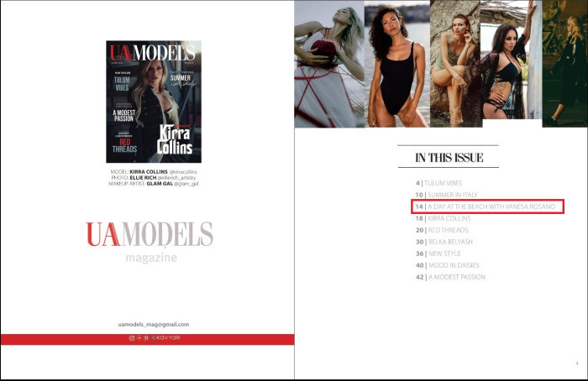Go to '36 | NEW STYLE' entry
The height and width of the screenshot is (381, 588).
(x=438, y=253)
